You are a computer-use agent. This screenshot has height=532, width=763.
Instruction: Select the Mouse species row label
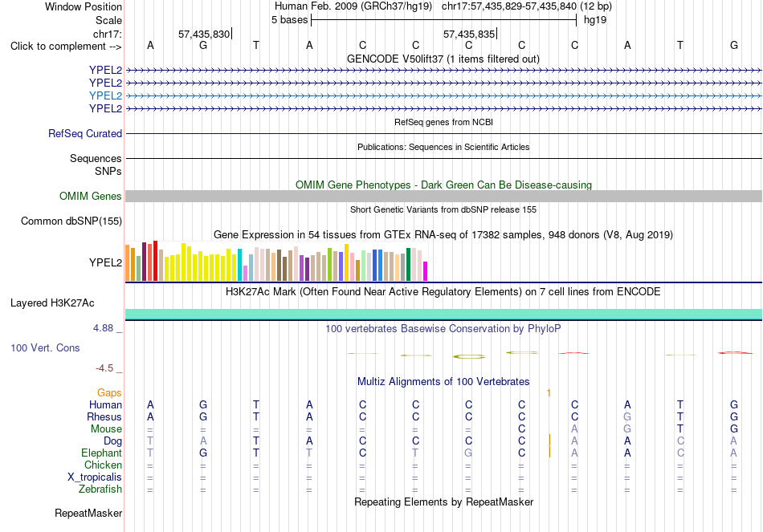click(106, 429)
